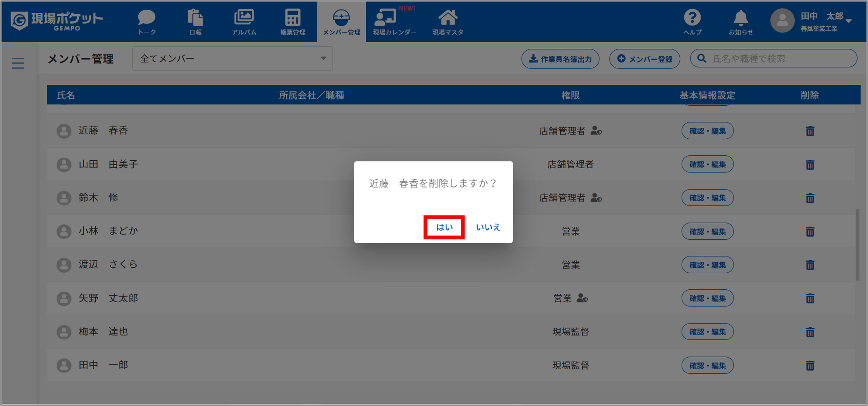Image resolution: width=868 pixels, height=406 pixels.
Task: Open 確認・編集 for 梅本 達也
Action: (x=708, y=332)
